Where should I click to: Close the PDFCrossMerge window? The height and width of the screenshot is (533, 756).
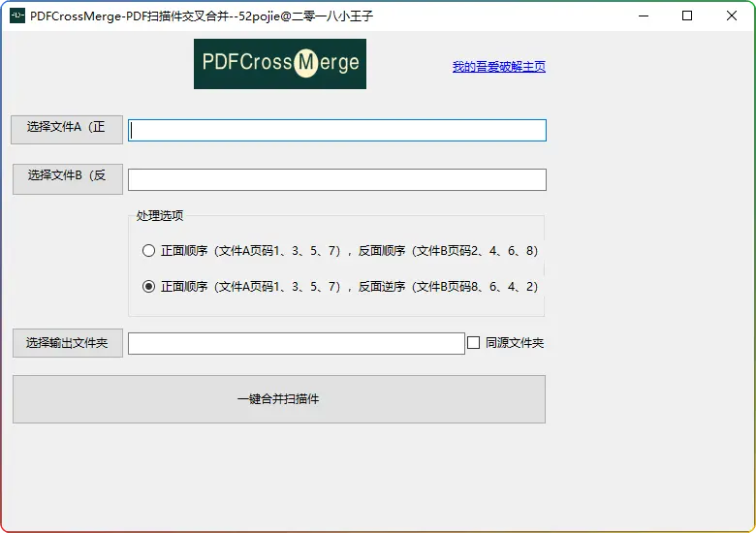[x=732, y=16]
